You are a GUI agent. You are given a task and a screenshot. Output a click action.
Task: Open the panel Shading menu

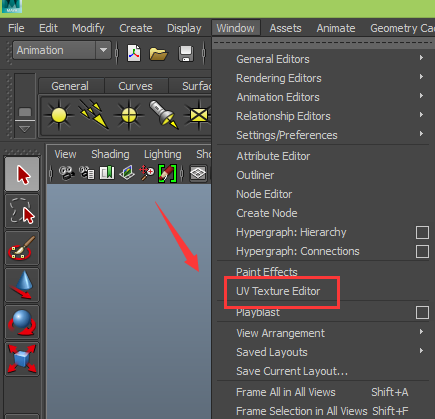pyautogui.click(x=110, y=154)
